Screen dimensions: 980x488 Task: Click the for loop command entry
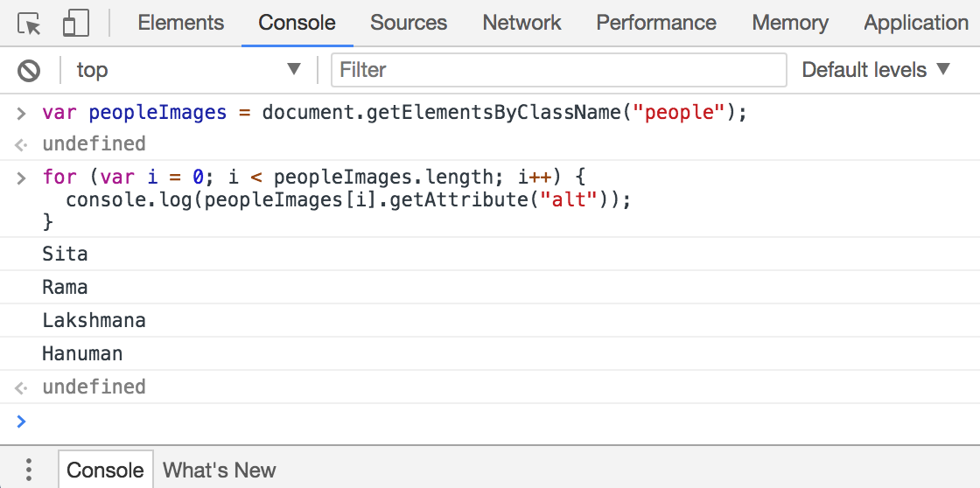(x=336, y=199)
